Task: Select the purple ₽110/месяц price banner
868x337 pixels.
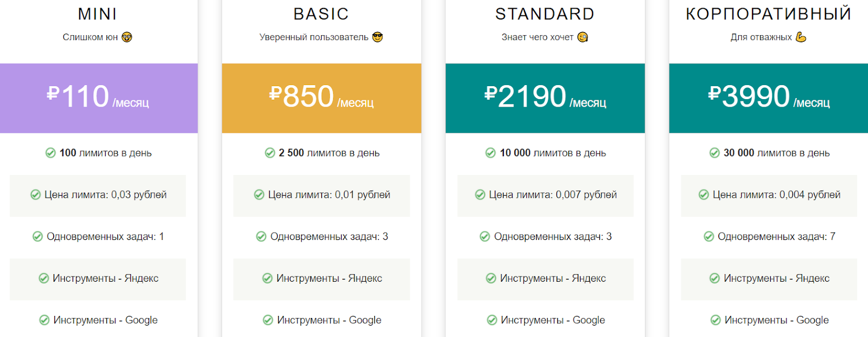Action: (99, 98)
